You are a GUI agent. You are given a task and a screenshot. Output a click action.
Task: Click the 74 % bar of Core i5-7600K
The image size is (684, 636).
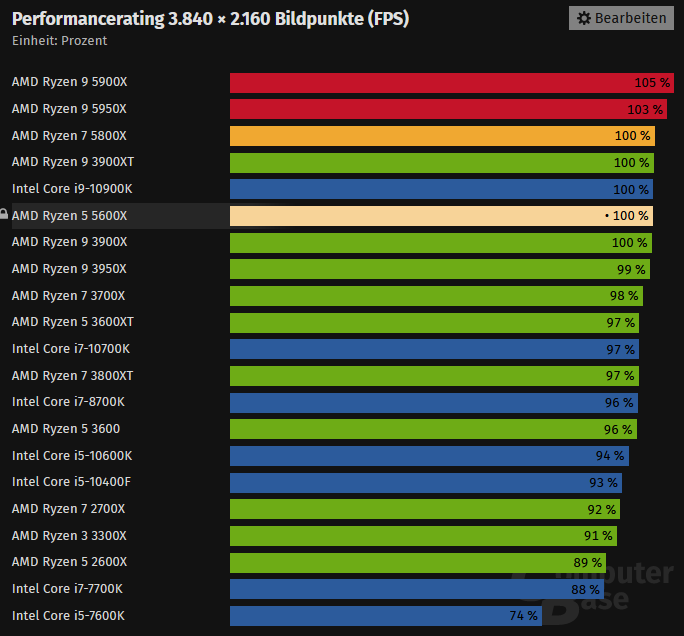(386, 616)
